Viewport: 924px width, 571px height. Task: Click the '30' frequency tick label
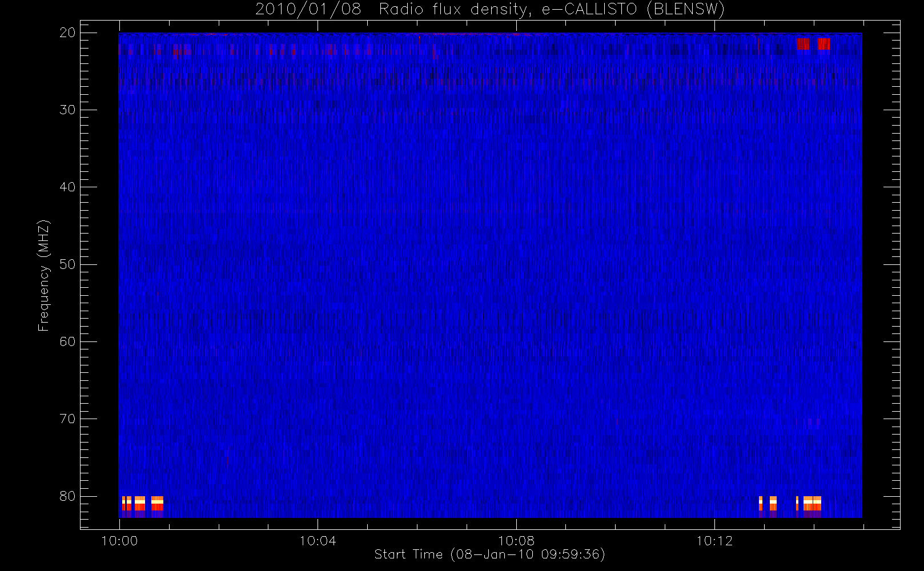coord(67,110)
